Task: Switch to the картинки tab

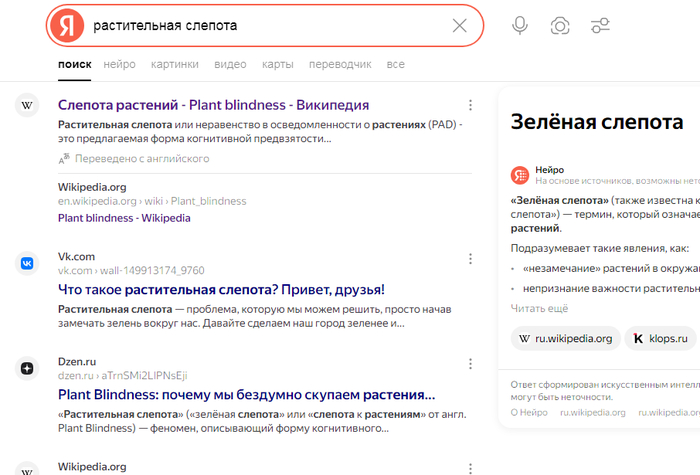Action: point(174,65)
